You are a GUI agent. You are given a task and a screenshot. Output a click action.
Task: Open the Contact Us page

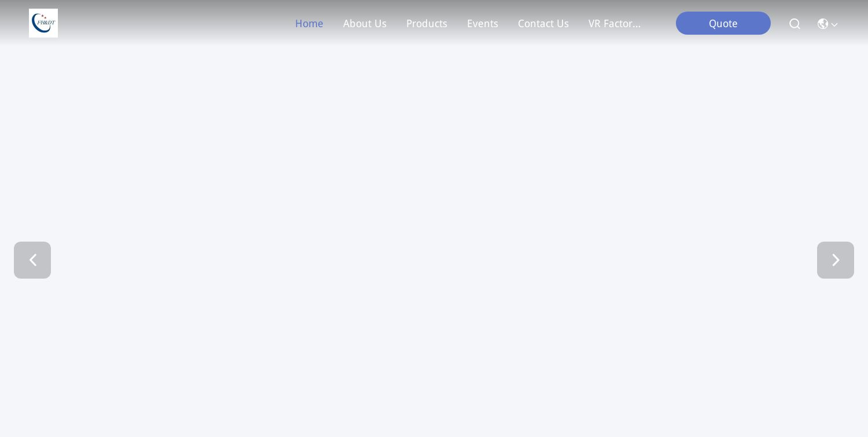pyautogui.click(x=543, y=24)
